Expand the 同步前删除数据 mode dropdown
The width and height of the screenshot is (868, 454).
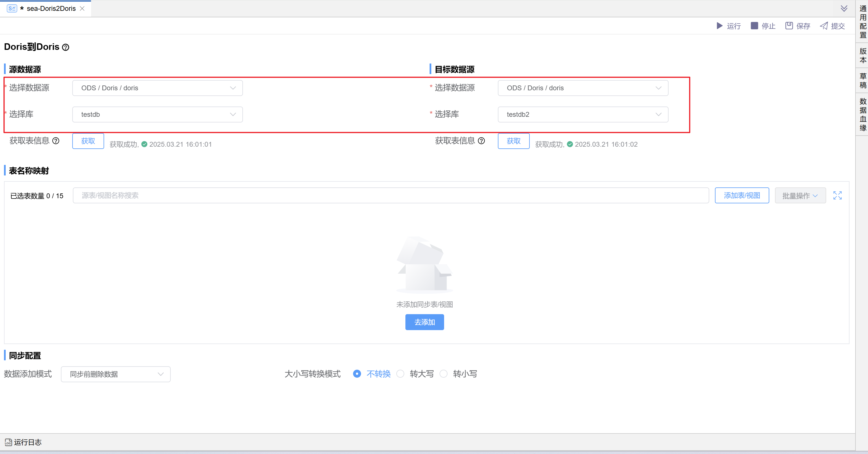[116, 374]
